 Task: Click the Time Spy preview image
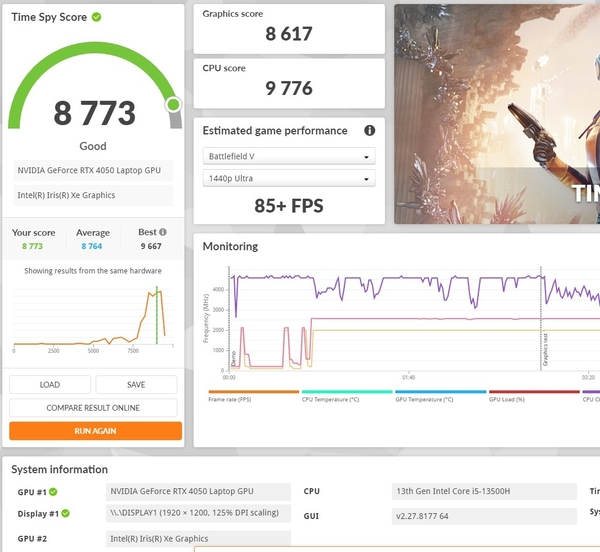point(497,114)
